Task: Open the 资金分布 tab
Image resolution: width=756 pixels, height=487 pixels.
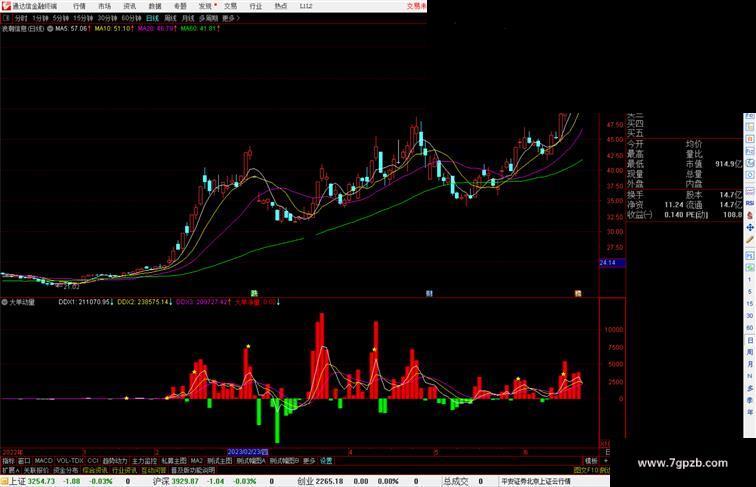Action: point(66,470)
